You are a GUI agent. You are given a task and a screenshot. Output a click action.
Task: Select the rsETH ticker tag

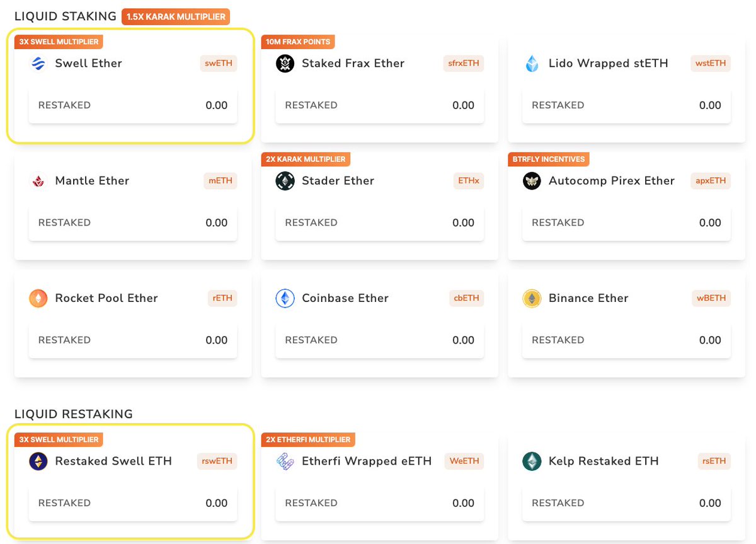(714, 461)
